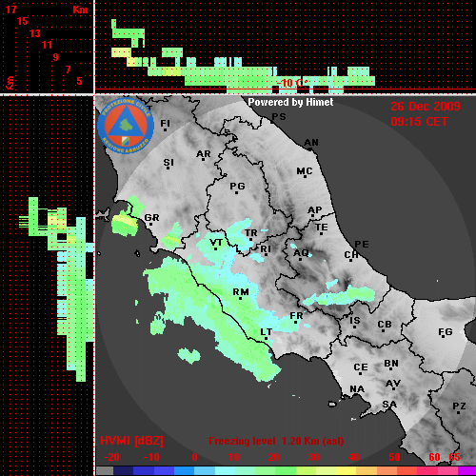Click the '13' altitude scale label

pyautogui.click(x=35, y=33)
